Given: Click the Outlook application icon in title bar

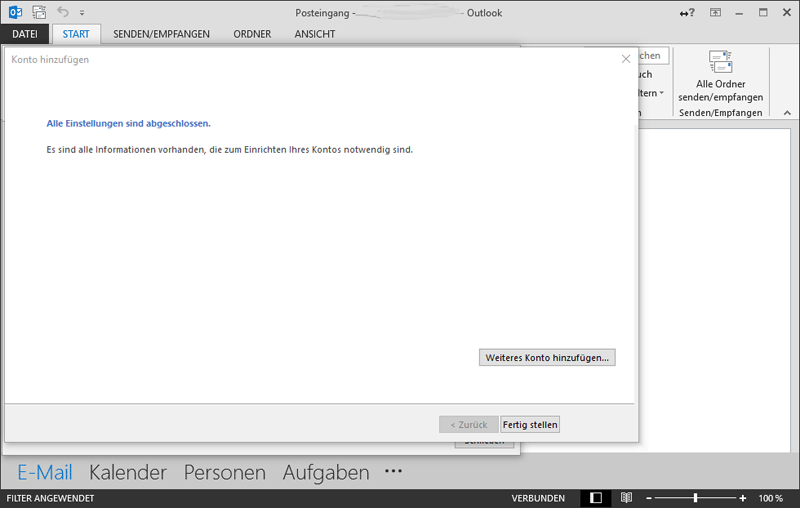Looking at the screenshot, I should [15, 13].
